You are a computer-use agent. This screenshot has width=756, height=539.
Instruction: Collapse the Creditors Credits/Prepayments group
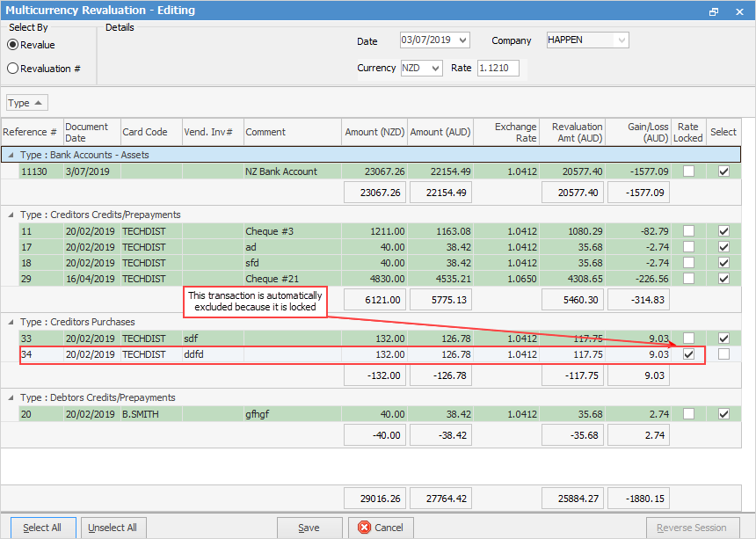[11, 215]
